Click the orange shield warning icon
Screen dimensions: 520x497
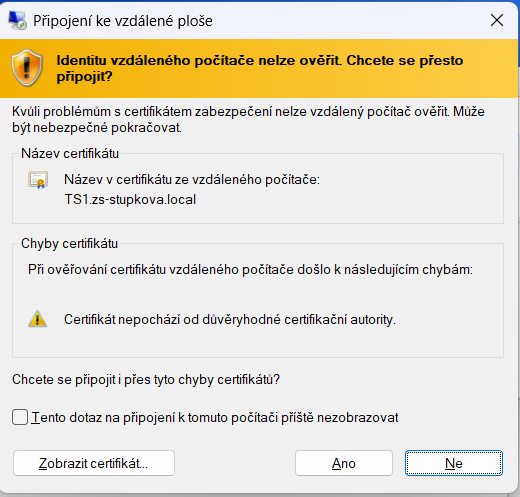coord(27,68)
